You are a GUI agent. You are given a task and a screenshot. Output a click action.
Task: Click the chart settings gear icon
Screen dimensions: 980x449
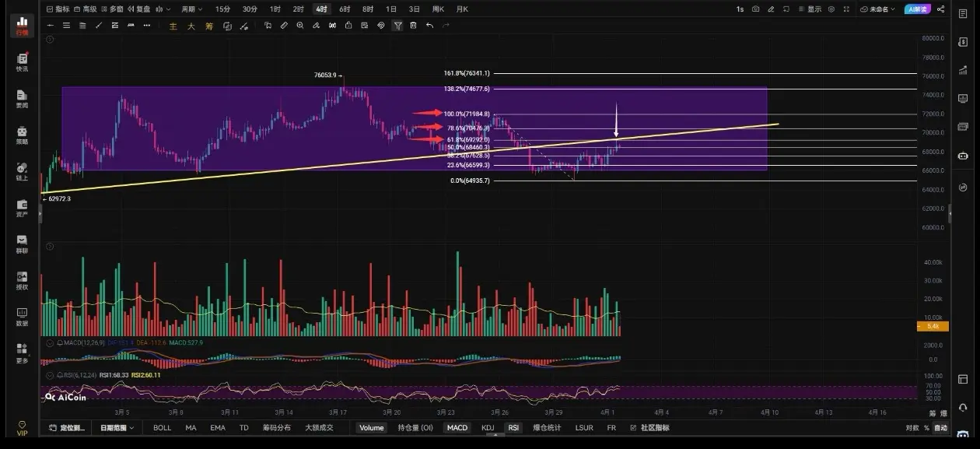coord(831,9)
